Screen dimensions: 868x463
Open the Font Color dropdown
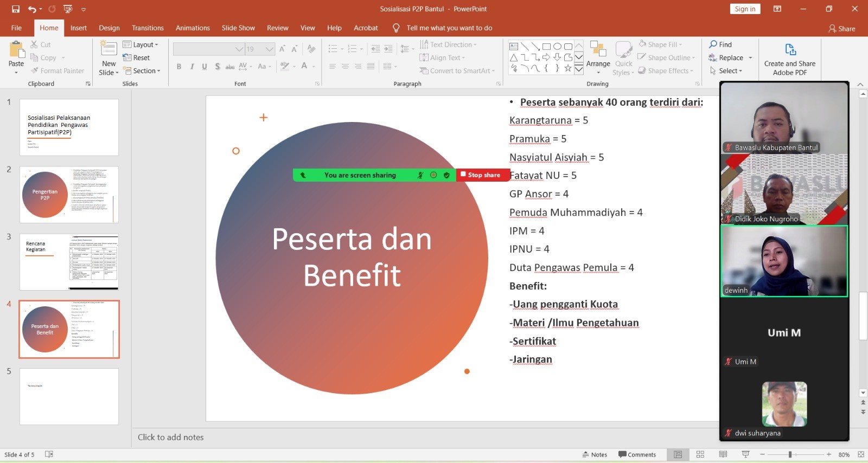pyautogui.click(x=313, y=66)
